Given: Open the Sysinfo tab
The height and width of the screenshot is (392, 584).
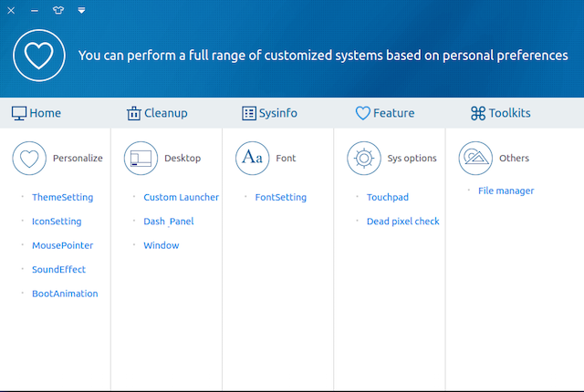Looking at the screenshot, I should point(269,113).
